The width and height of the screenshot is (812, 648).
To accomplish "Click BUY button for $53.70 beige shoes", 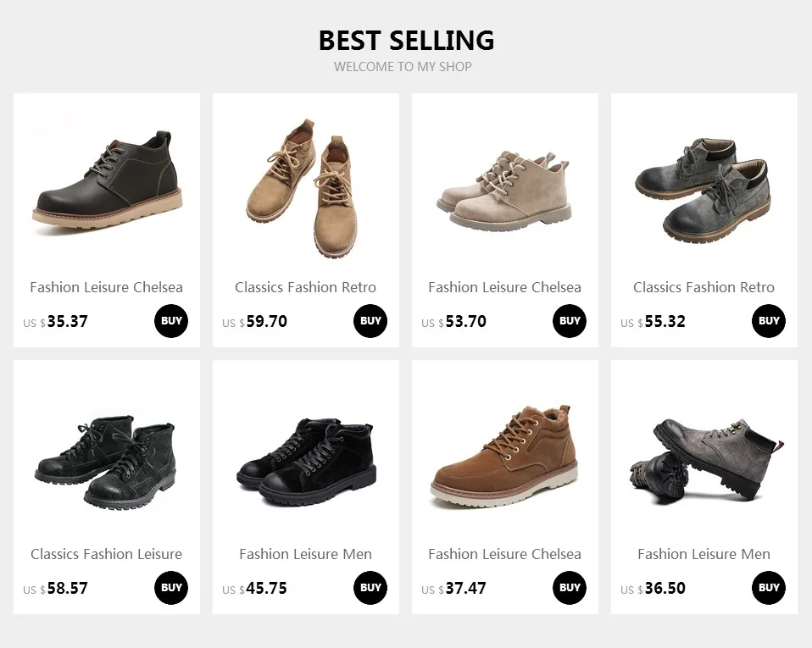I will (570, 321).
